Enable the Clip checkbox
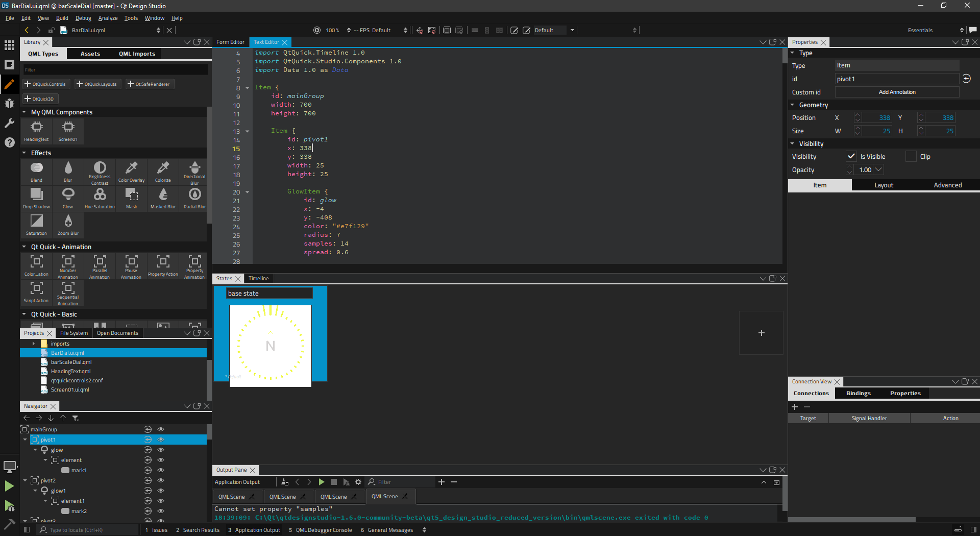 [911, 157]
